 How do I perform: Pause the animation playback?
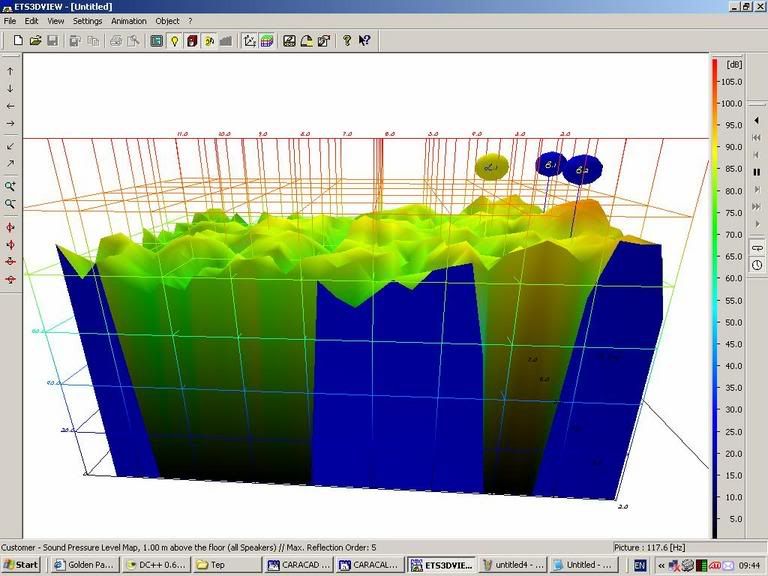[757, 172]
